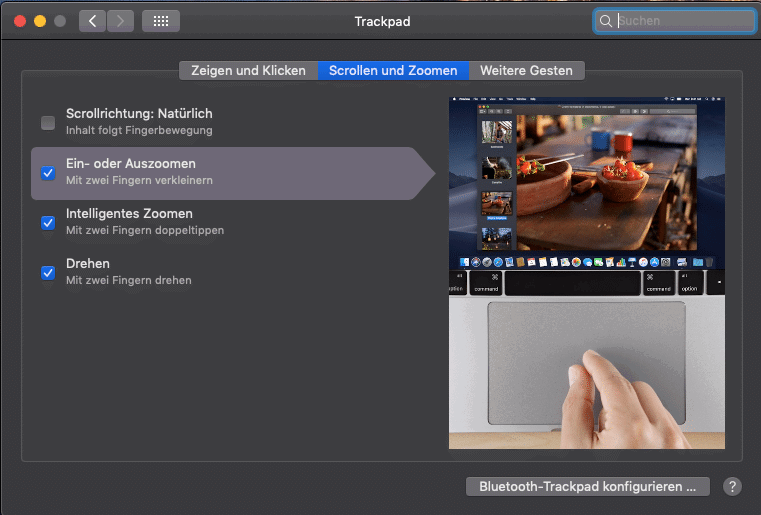Click the Scrollrichtung: Natürlich label

(x=139, y=114)
